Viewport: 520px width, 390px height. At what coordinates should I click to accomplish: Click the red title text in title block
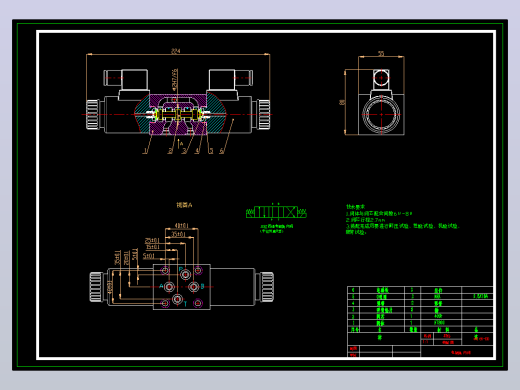tap(461, 352)
